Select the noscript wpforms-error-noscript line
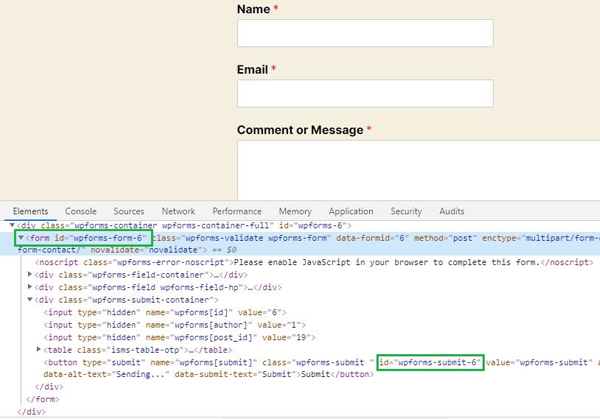 (314, 262)
